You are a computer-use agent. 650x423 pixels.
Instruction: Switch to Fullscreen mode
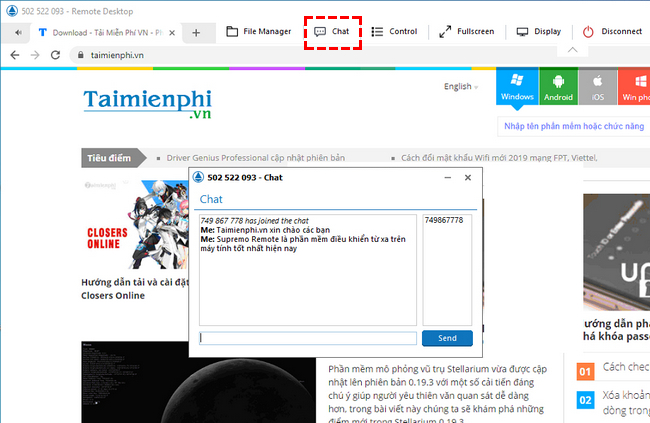point(467,32)
